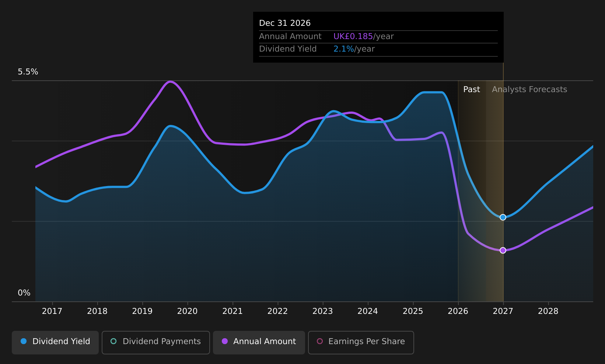
Task: Click the 'Past' region label
Action: pyautogui.click(x=472, y=90)
